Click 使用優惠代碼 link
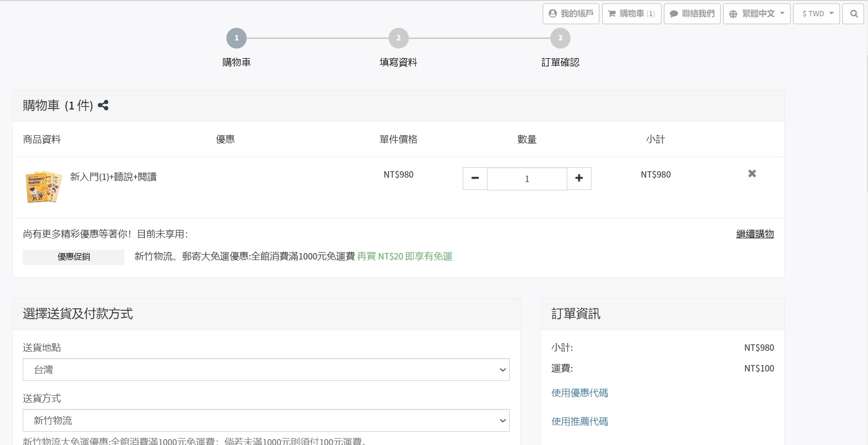This screenshot has height=445, width=868. coord(580,393)
